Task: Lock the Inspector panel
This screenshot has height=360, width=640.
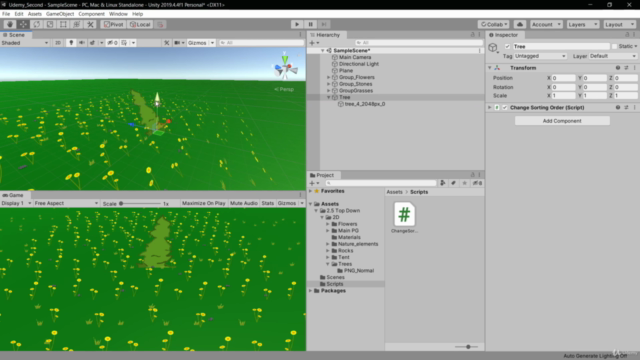Action: (627, 35)
